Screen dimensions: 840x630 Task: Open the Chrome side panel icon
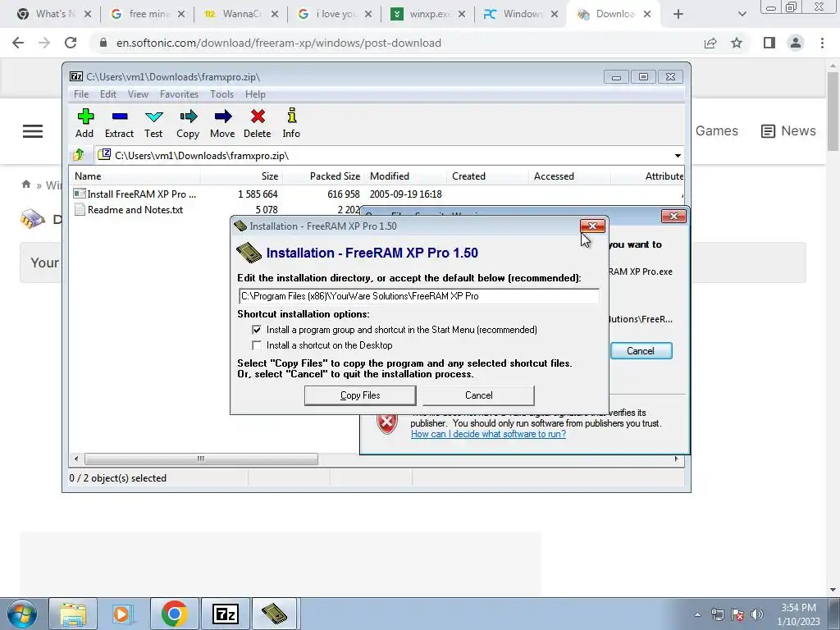point(769,43)
